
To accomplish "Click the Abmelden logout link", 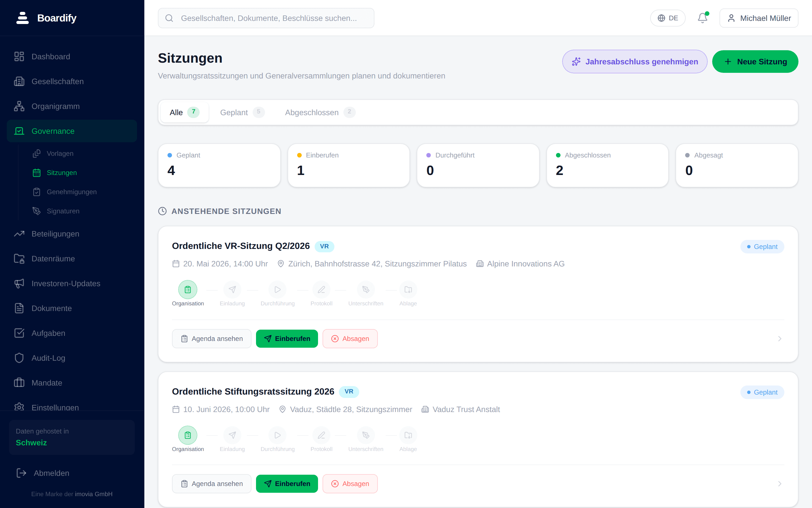I will tap(72, 473).
